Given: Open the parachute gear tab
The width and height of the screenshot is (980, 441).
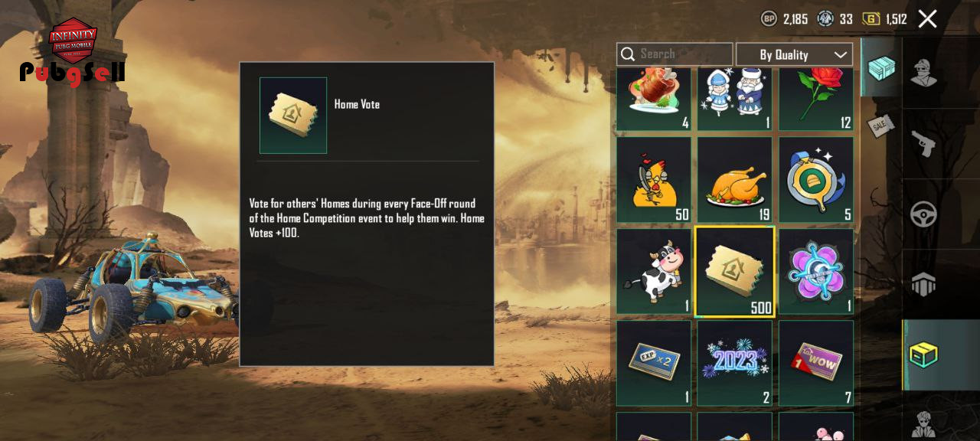Looking at the screenshot, I should (x=923, y=284).
